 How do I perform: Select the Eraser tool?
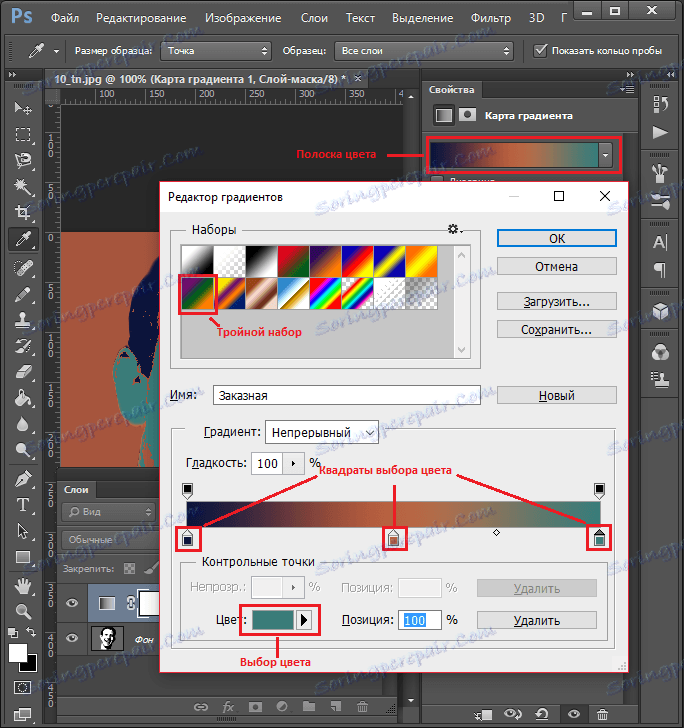point(23,372)
